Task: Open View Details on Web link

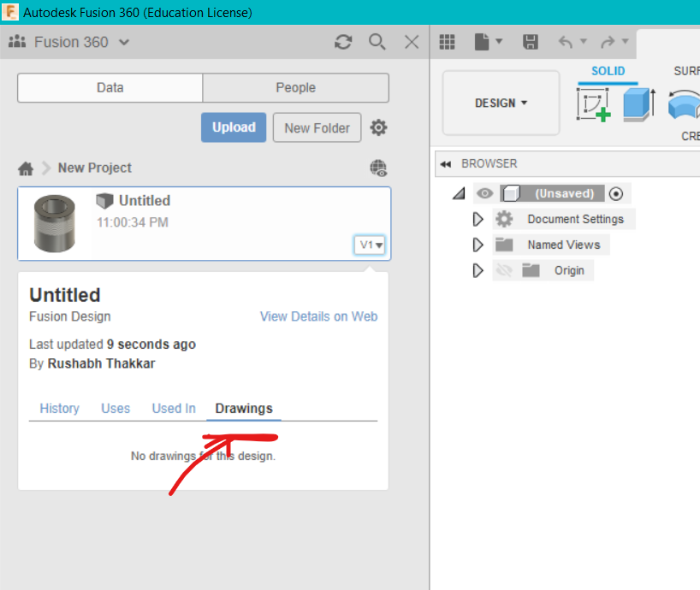Action: pyautogui.click(x=318, y=316)
